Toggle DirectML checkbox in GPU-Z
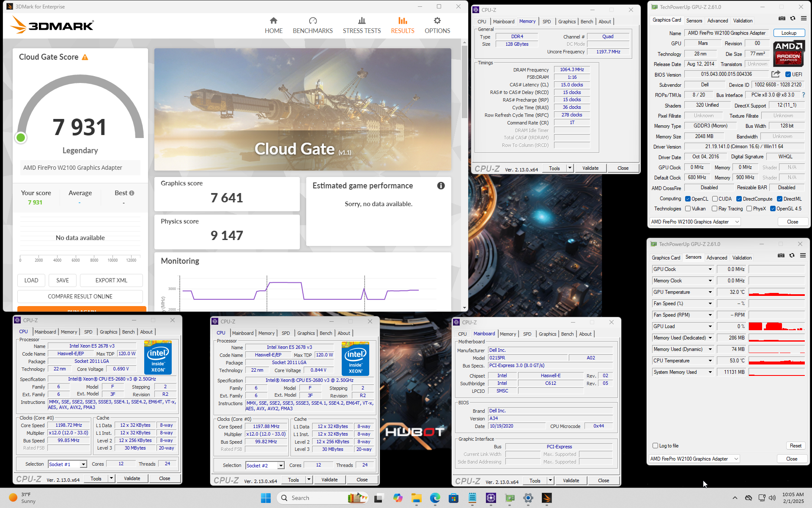Viewport: 812px width, 508px height. [x=779, y=199]
